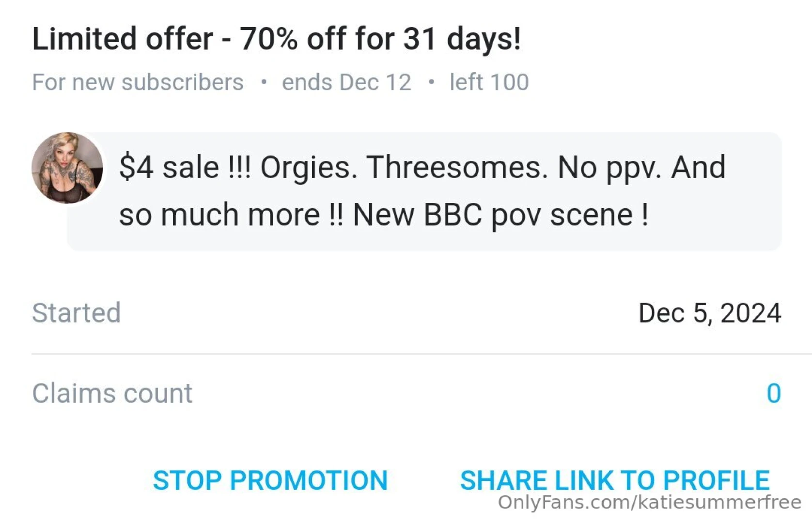The width and height of the screenshot is (812, 523).
Task: Click the 'left 100' remaining count
Action: pyautogui.click(x=489, y=82)
